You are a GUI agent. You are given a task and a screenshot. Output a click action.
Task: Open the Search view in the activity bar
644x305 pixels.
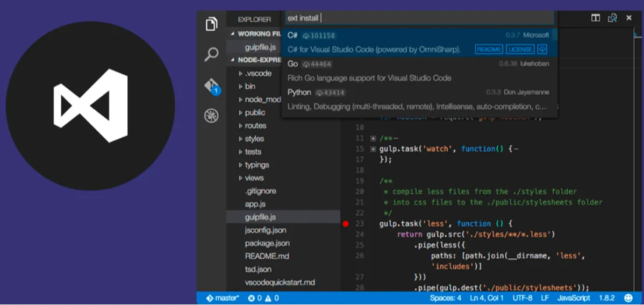tap(211, 54)
